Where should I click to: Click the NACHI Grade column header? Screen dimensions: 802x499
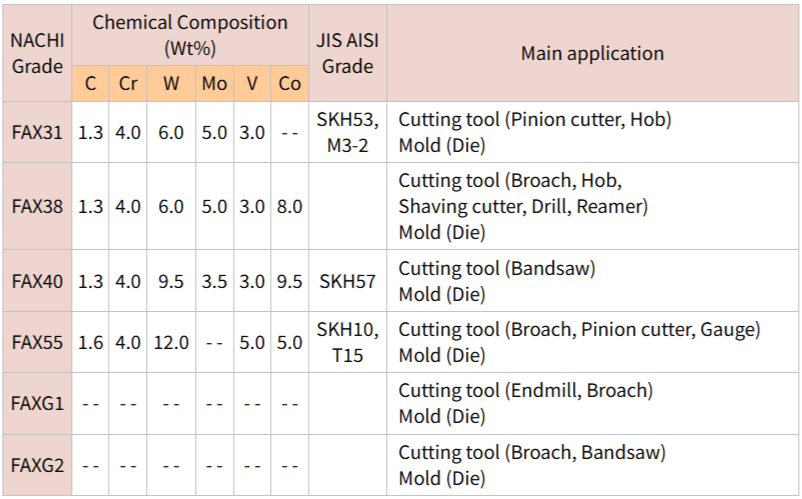click(37, 54)
